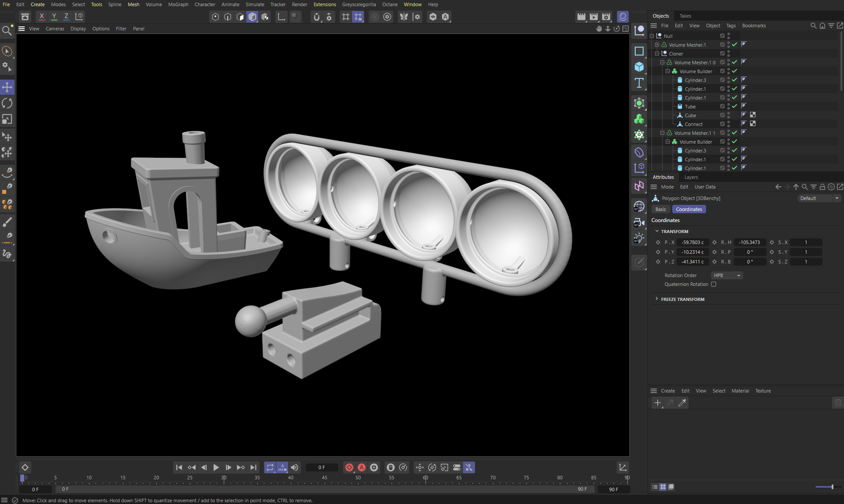
Task: Collapse Volume Mesher.1 0 node
Action: pos(663,62)
